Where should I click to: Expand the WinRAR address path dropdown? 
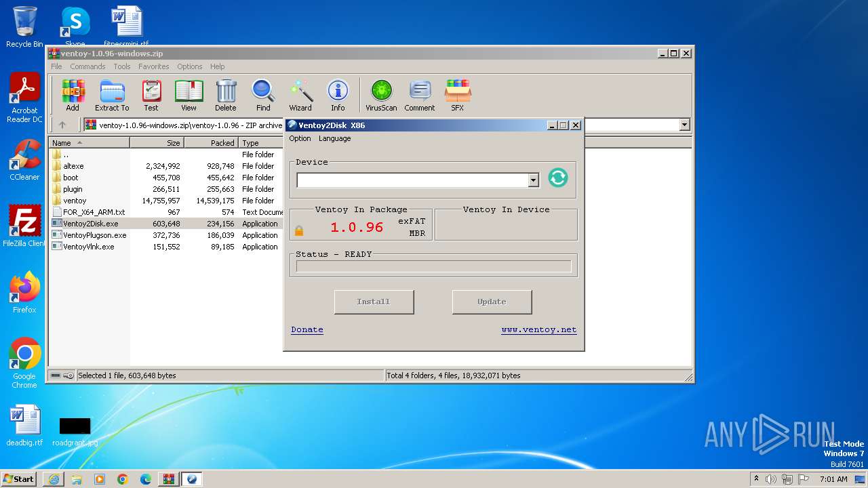684,125
